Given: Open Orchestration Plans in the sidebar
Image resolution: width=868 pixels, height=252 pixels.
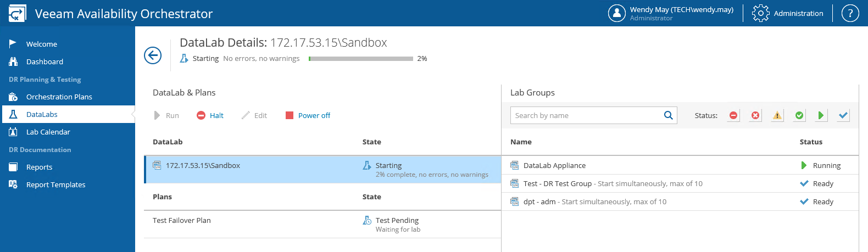Looking at the screenshot, I should [59, 97].
